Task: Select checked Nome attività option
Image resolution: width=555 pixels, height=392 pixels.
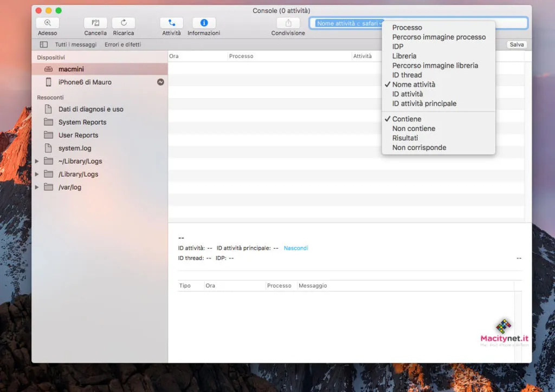Action: point(414,84)
